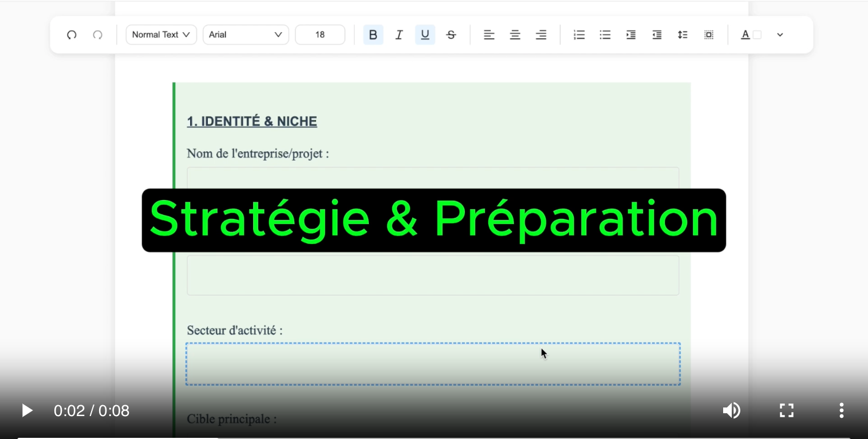Open the Arial font family dropdown
868x439 pixels.
tap(246, 35)
